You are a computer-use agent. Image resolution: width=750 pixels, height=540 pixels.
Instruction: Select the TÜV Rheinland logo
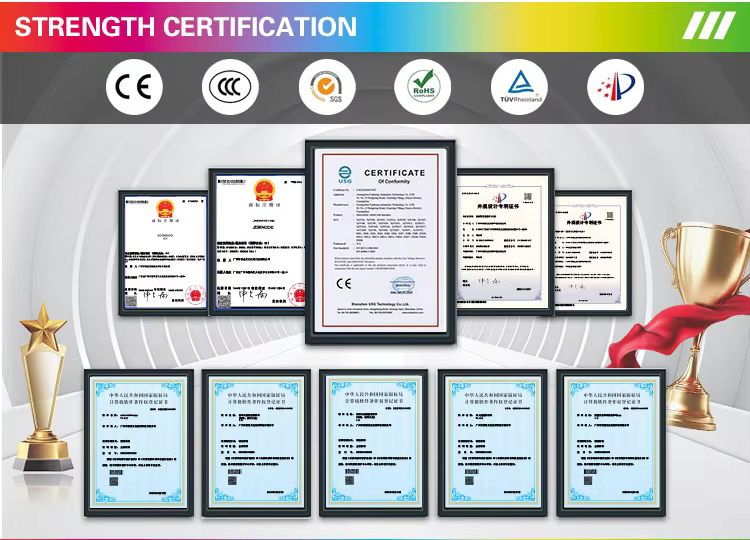[520, 88]
